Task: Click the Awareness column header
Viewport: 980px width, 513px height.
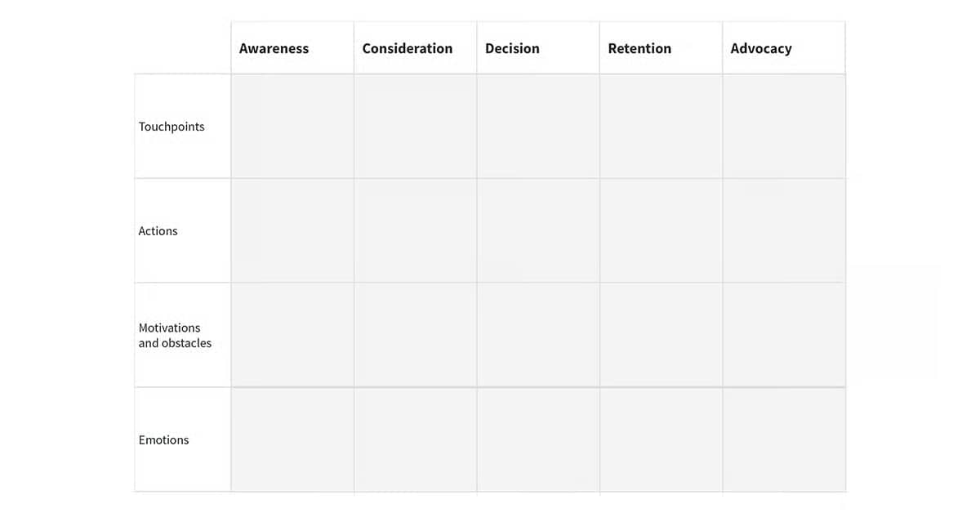Action: pos(274,48)
